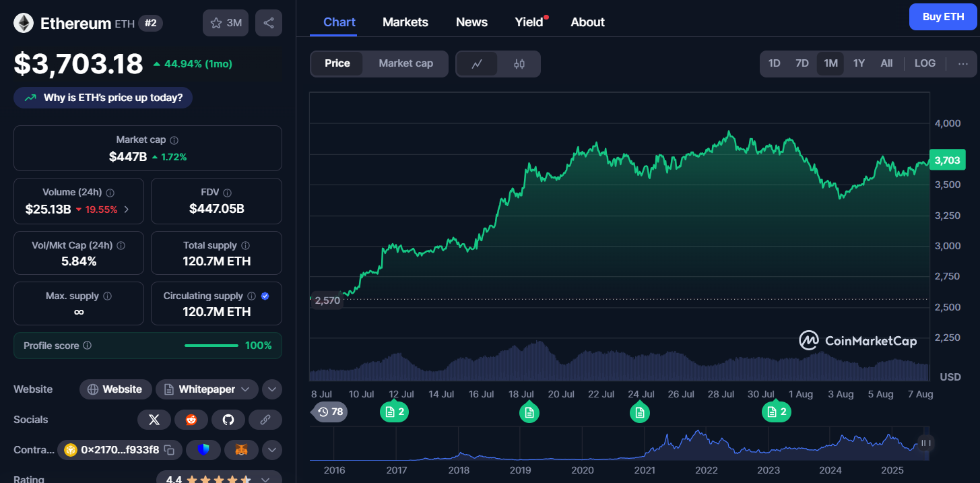Open chart more options (three dots)
This screenshot has height=483, width=980.
point(962,63)
